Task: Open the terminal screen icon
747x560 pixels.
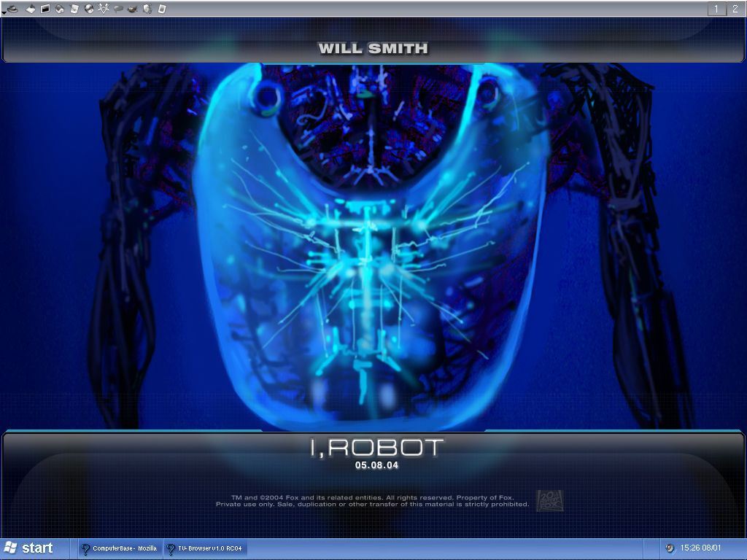Action: click(45, 9)
